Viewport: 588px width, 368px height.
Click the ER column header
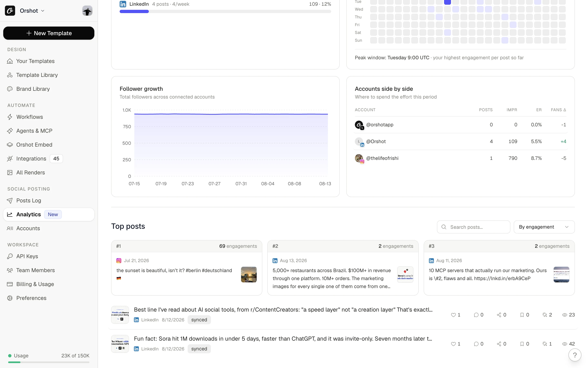(x=539, y=110)
